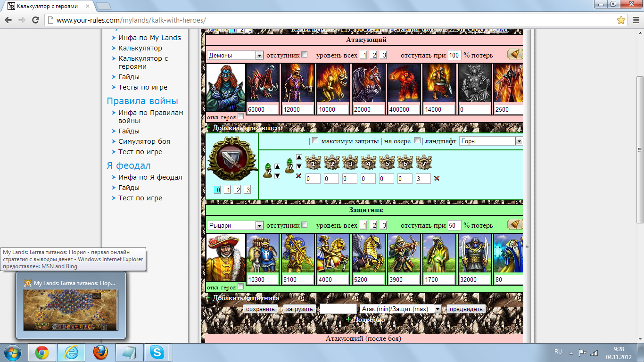Click the attacker demon hero portrait
This screenshot has height=362, width=644.
tap(226, 88)
